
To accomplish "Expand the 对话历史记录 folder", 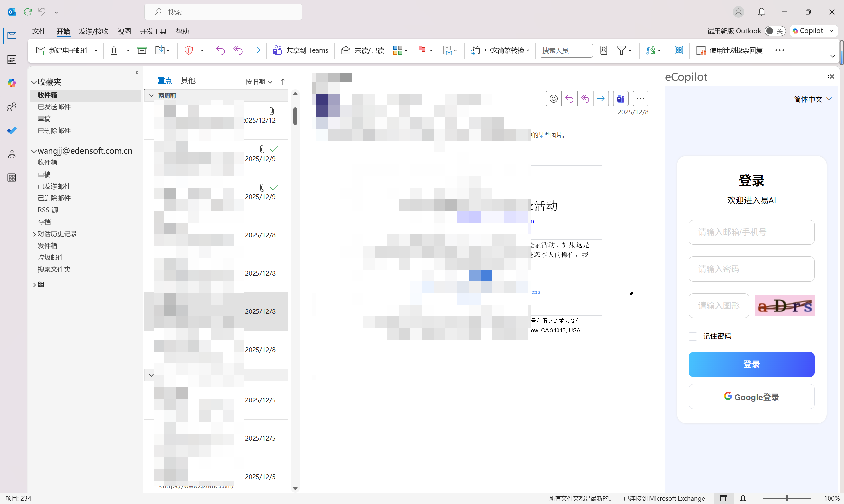I will click(34, 234).
